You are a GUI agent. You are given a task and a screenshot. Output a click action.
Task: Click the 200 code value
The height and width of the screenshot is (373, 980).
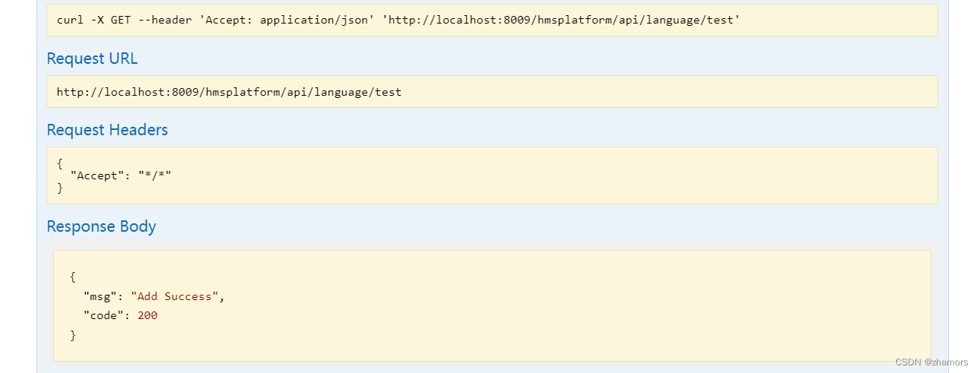147,315
